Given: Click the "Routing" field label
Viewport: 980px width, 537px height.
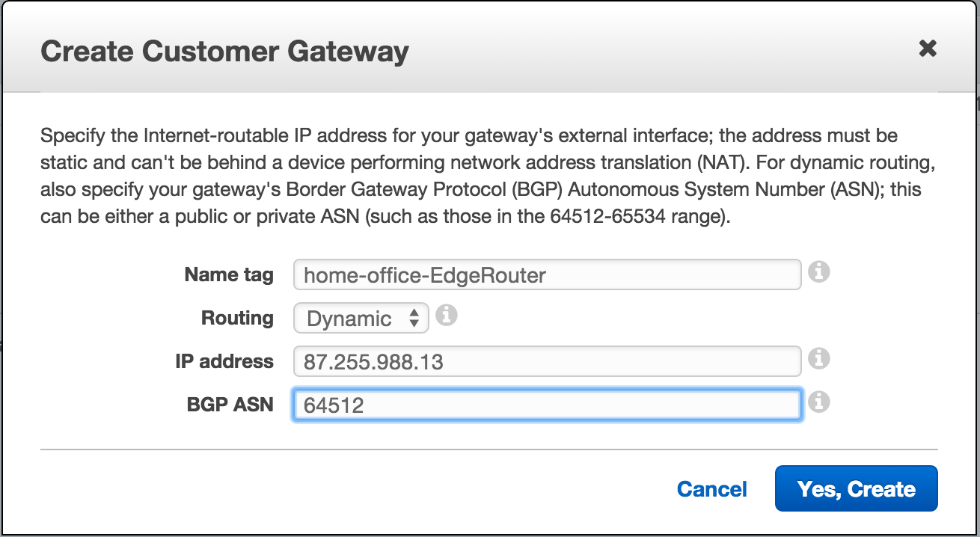Looking at the screenshot, I should tap(237, 318).
